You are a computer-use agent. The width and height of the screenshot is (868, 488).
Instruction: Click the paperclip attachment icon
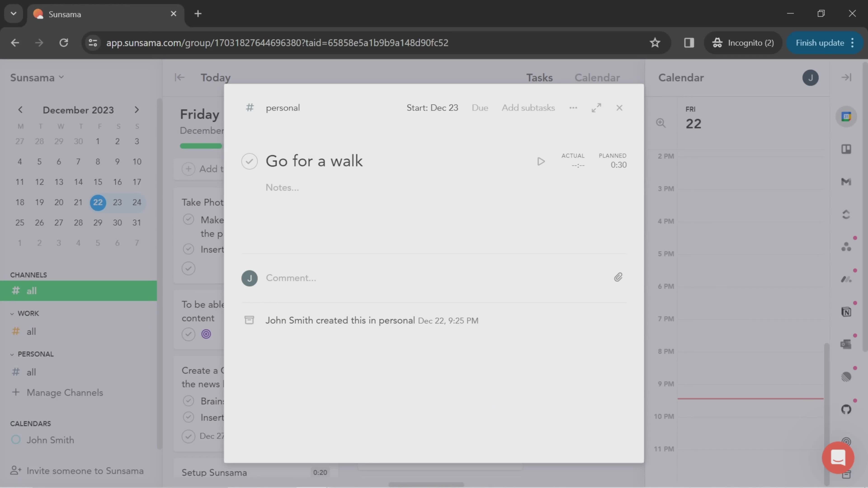pos(618,277)
